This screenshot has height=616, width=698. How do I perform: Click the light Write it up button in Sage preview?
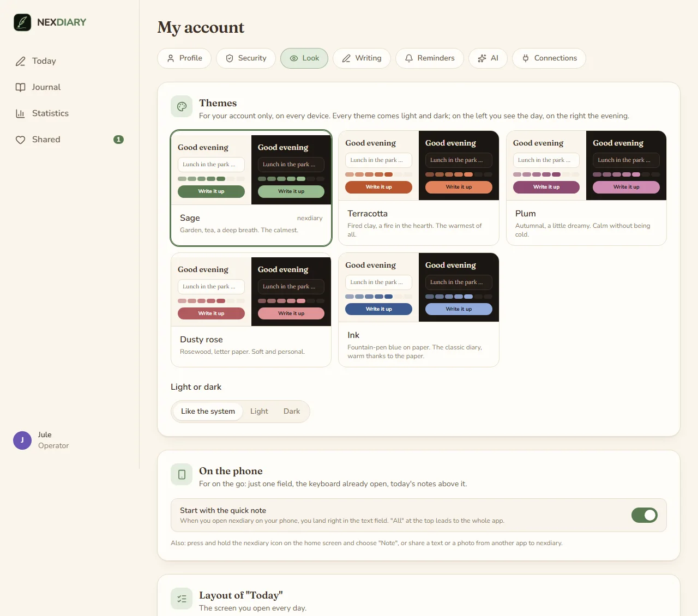pos(211,191)
